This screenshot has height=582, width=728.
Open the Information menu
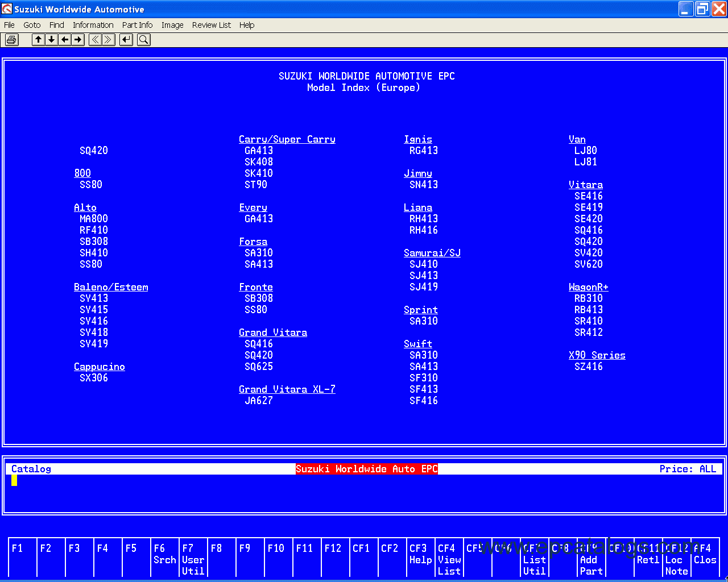(93, 25)
